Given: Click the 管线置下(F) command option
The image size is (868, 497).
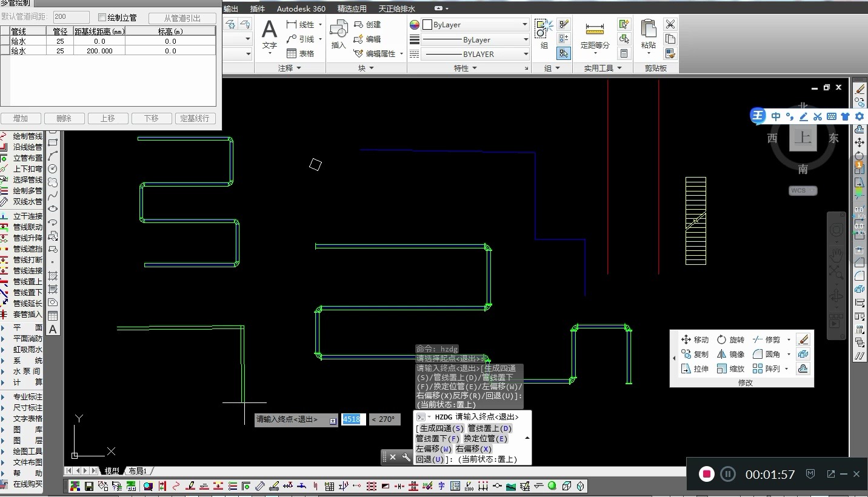Looking at the screenshot, I should click(x=438, y=439).
